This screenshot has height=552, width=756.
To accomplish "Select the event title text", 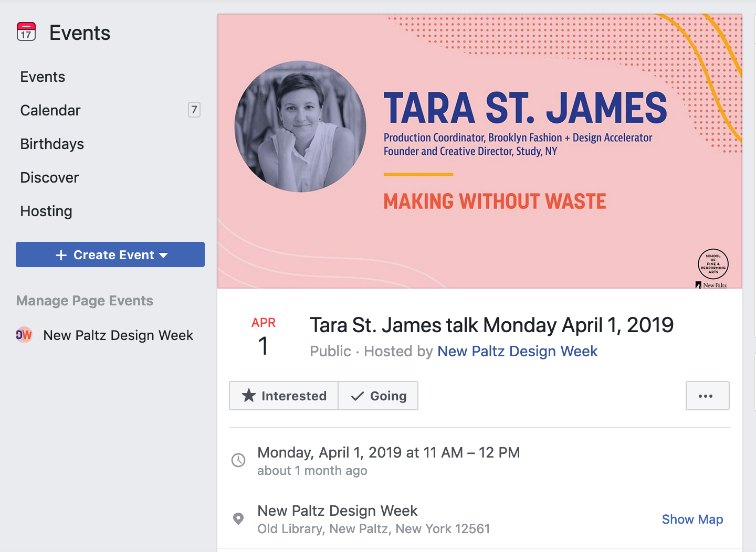I will click(x=491, y=325).
